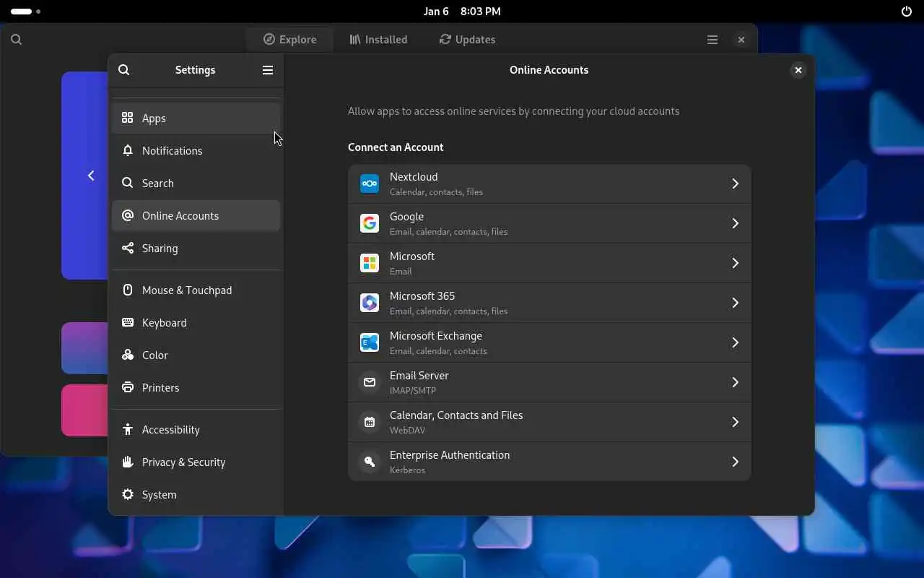Image resolution: width=924 pixels, height=578 pixels.
Task: Select Accessibility settings label
Action: (x=171, y=430)
